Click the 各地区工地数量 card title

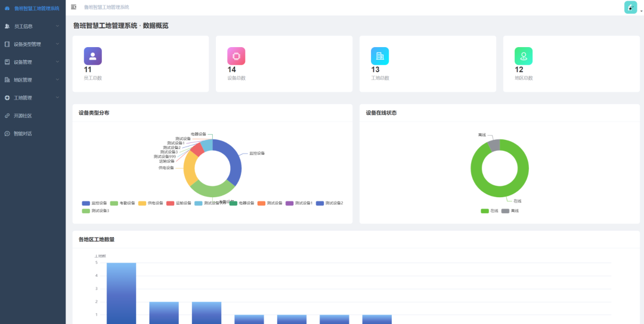point(97,239)
